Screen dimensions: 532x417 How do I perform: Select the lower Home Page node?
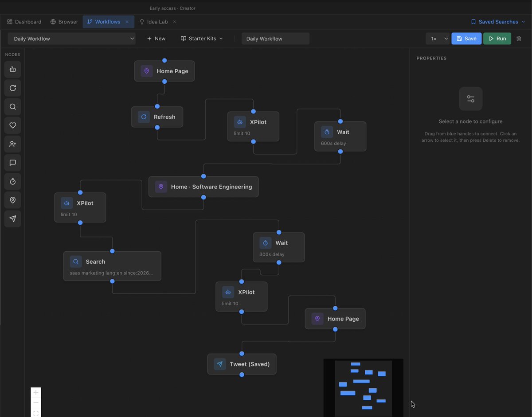tap(335, 319)
